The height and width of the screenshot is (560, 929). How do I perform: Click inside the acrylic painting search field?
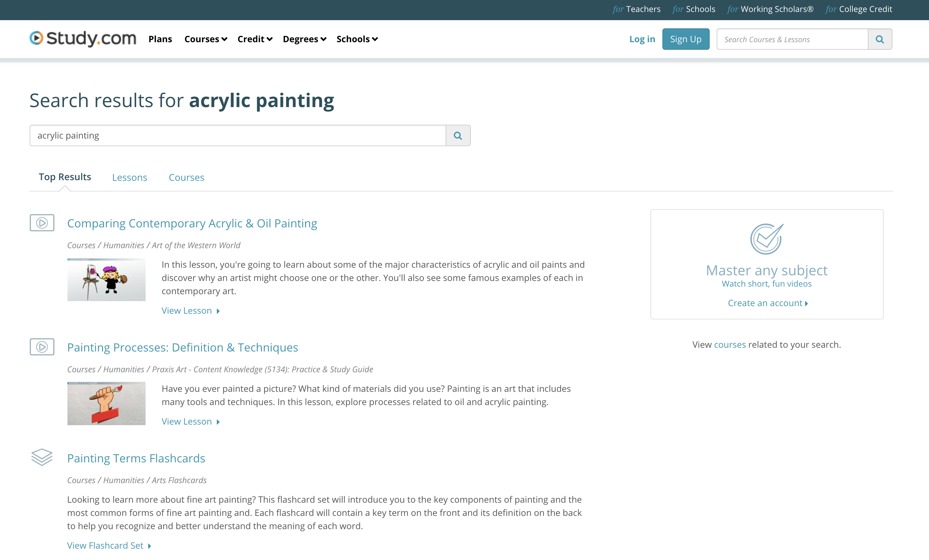tap(238, 135)
